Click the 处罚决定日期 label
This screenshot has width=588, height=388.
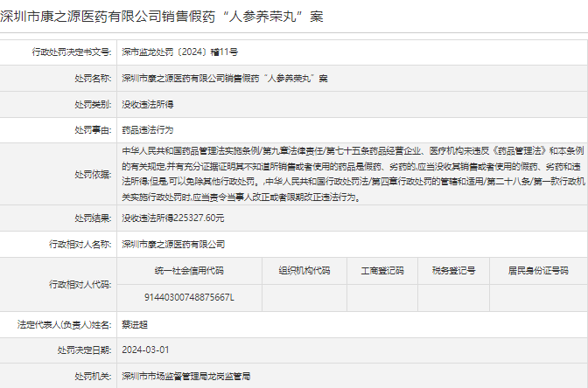(84, 350)
